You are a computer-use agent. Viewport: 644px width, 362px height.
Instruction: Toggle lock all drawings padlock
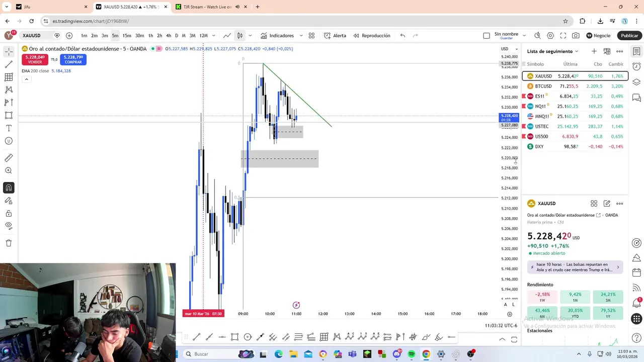tap(9, 213)
